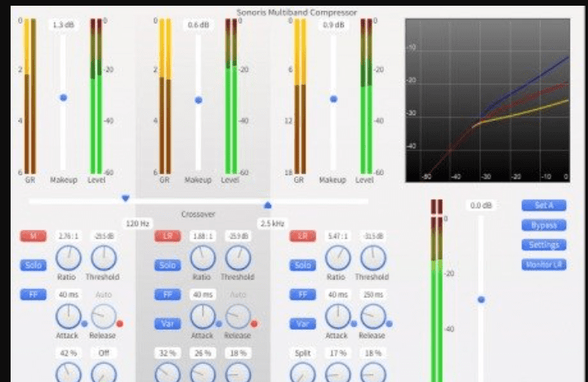The height and width of the screenshot is (382, 588).
Task: Toggle the mid band LR channel button
Action: point(167,236)
